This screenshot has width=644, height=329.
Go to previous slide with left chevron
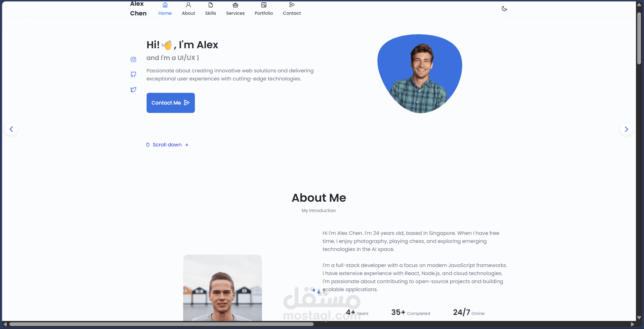pos(11,129)
